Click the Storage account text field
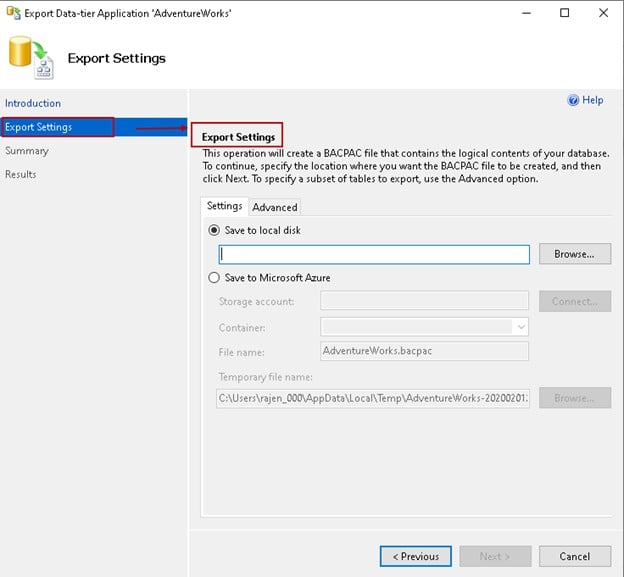Screen dimensions: 624x577 (x=424, y=301)
